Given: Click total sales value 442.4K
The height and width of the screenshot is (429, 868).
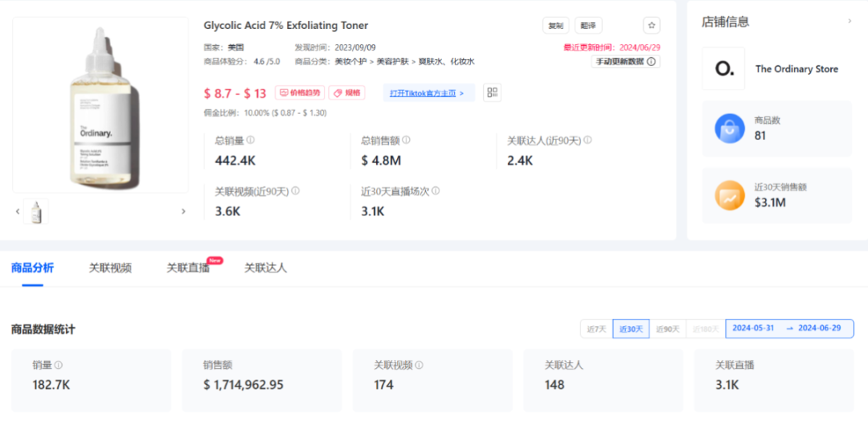Looking at the screenshot, I should click(x=235, y=161).
